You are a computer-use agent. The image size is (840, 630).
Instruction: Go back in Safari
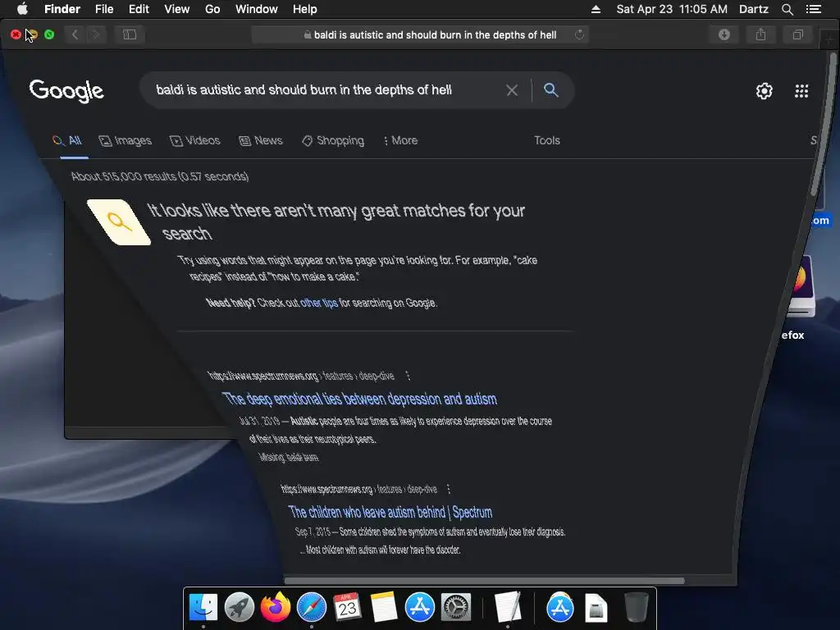75,34
